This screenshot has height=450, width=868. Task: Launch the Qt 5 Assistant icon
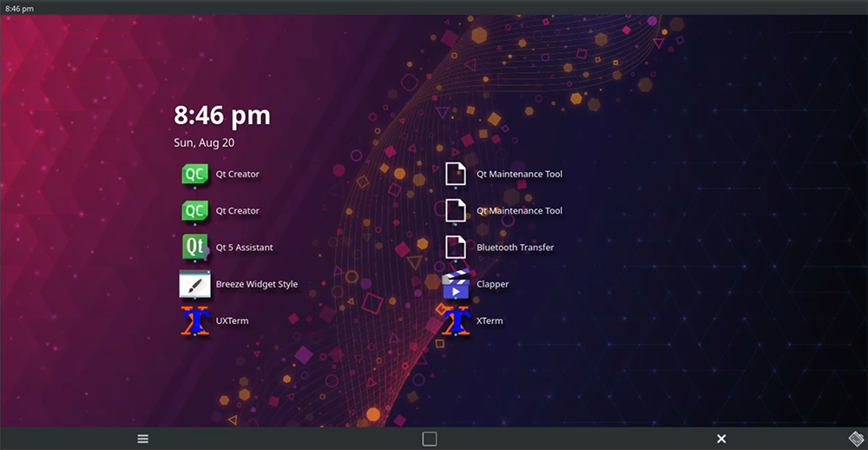coord(194,247)
